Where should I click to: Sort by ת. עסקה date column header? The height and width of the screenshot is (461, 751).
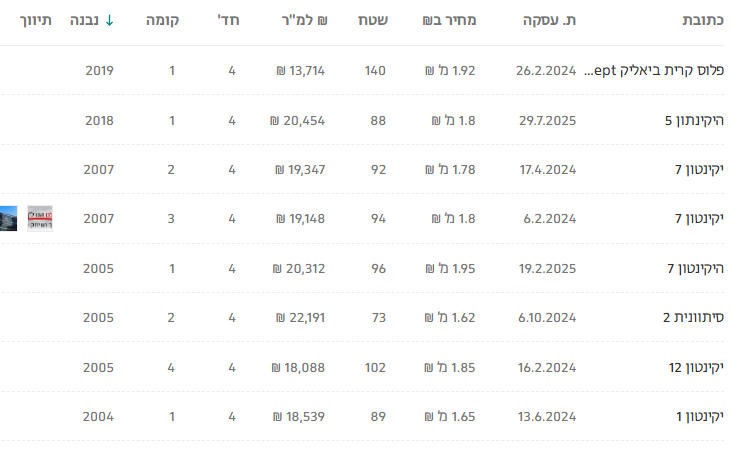coord(550,20)
